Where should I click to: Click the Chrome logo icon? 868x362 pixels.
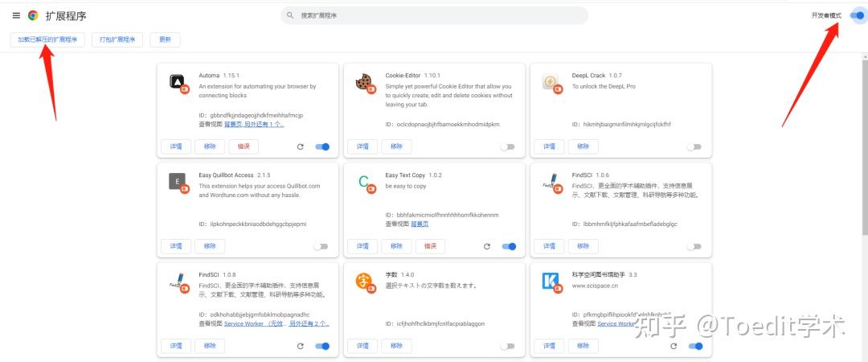33,15
